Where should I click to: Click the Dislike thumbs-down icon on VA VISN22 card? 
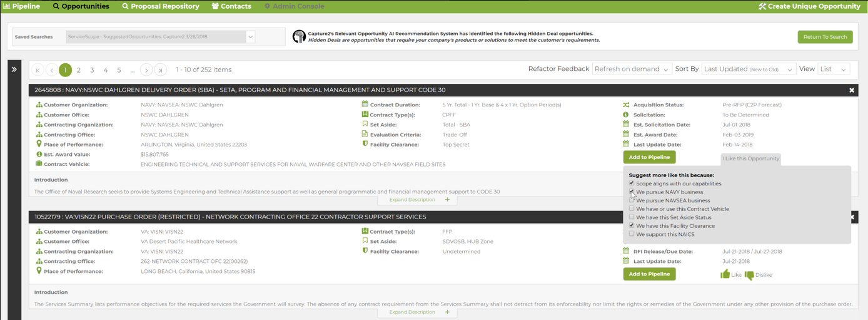pyautogui.click(x=749, y=275)
